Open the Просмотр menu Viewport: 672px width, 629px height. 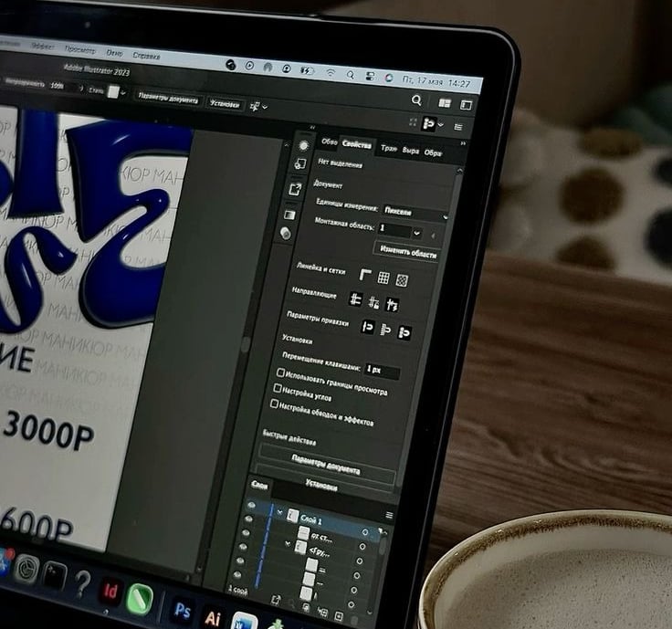pos(80,49)
